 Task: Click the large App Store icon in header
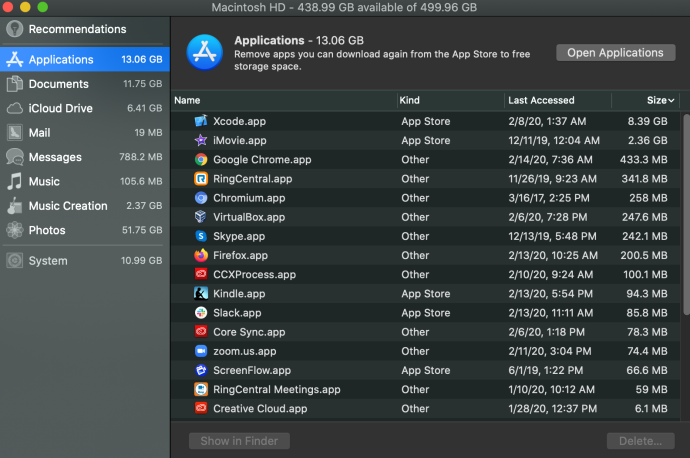pyautogui.click(x=204, y=52)
